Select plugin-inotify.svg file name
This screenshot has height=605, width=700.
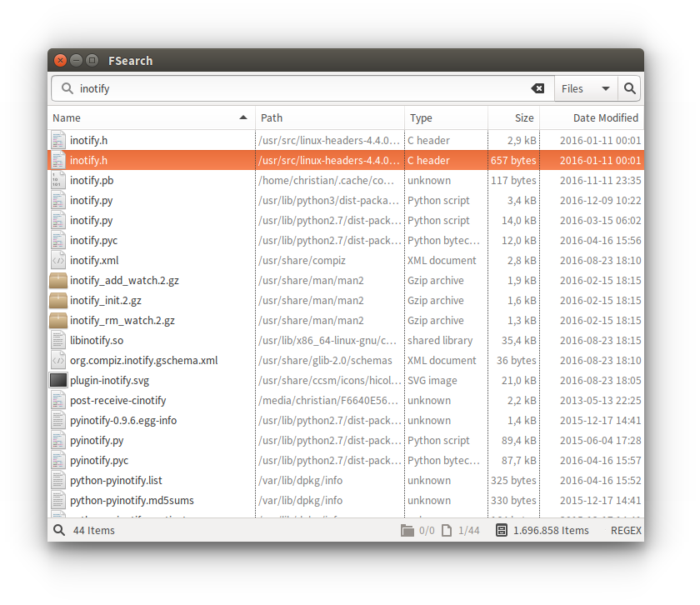click(x=109, y=380)
